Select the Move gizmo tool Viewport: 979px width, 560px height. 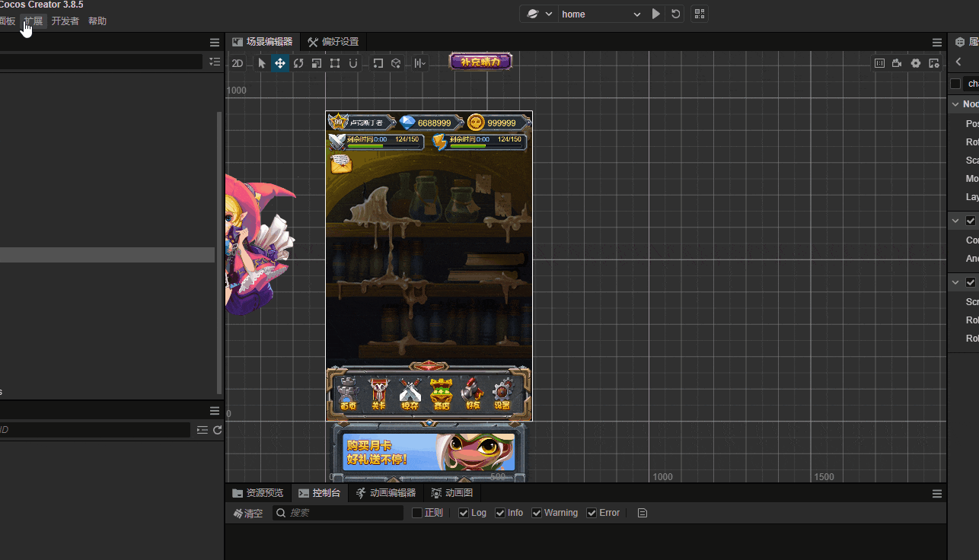coord(280,64)
